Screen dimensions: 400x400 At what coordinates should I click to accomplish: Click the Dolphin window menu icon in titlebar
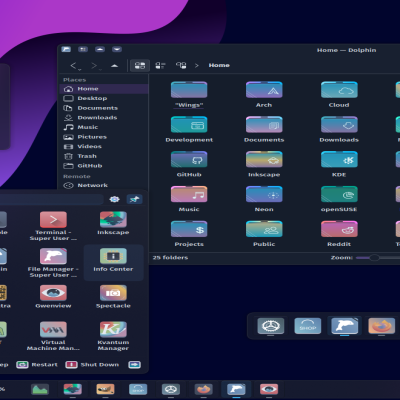coord(66,49)
